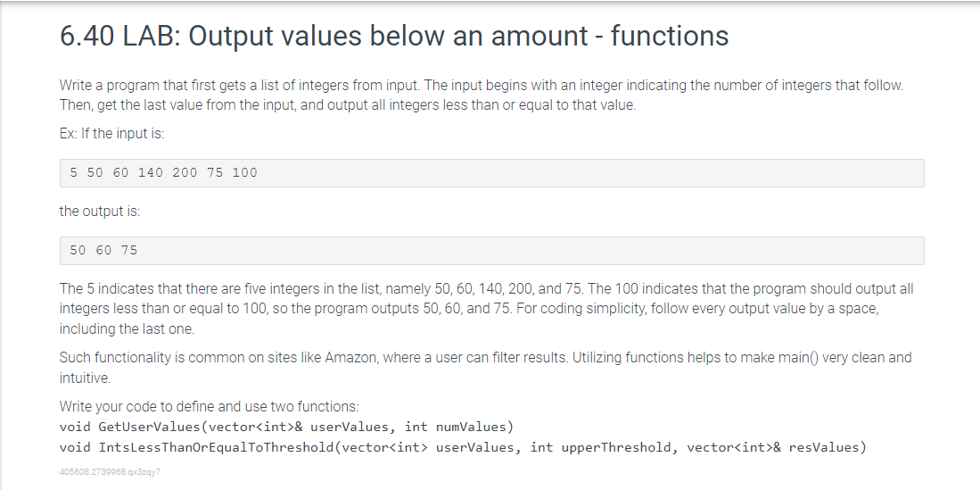Image resolution: width=980 pixels, height=490 pixels.
Task: Click the example input code box
Action: click(x=492, y=173)
